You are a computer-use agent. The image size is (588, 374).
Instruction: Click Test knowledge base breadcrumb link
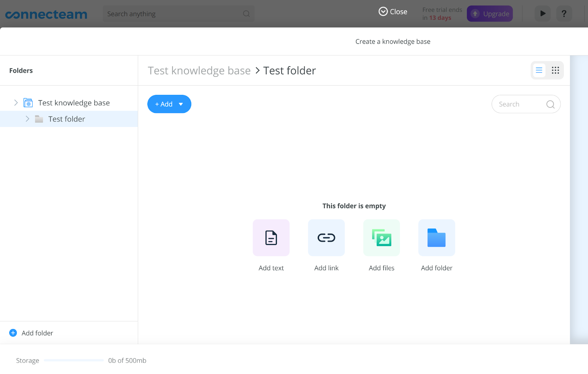(199, 71)
